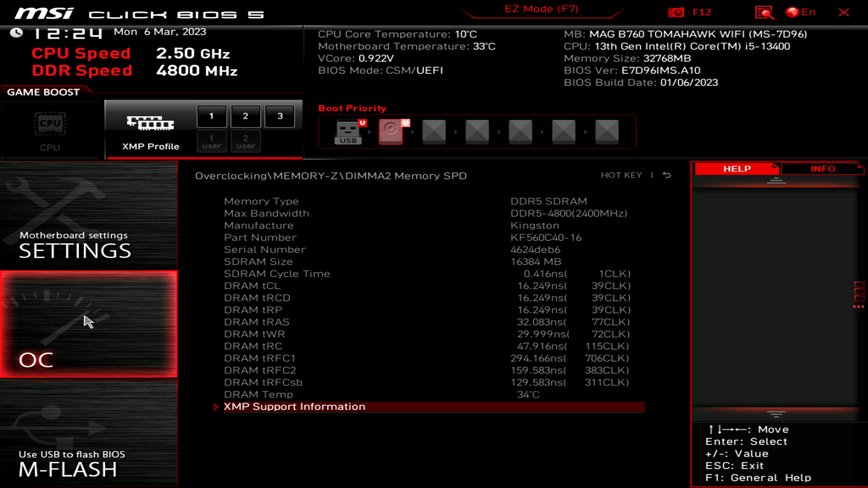
Task: Select XMP Profile 1 user slot
Action: point(212,141)
